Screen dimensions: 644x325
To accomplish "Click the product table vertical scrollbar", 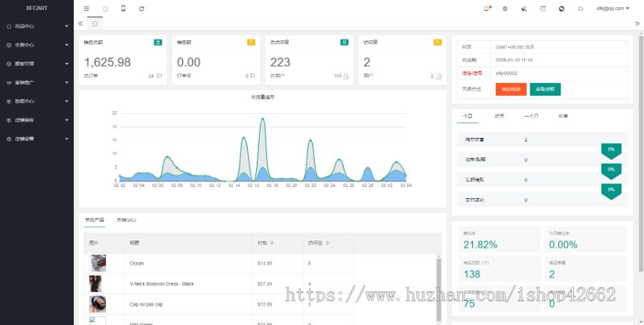I will [439, 290].
